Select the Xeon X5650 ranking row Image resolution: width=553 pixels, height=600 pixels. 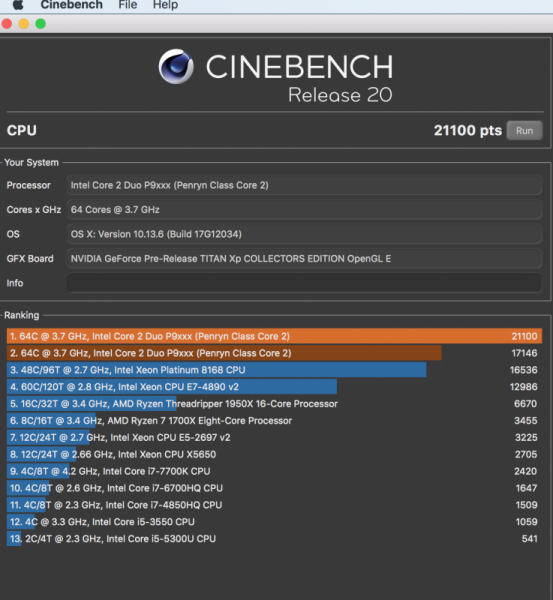click(x=274, y=454)
